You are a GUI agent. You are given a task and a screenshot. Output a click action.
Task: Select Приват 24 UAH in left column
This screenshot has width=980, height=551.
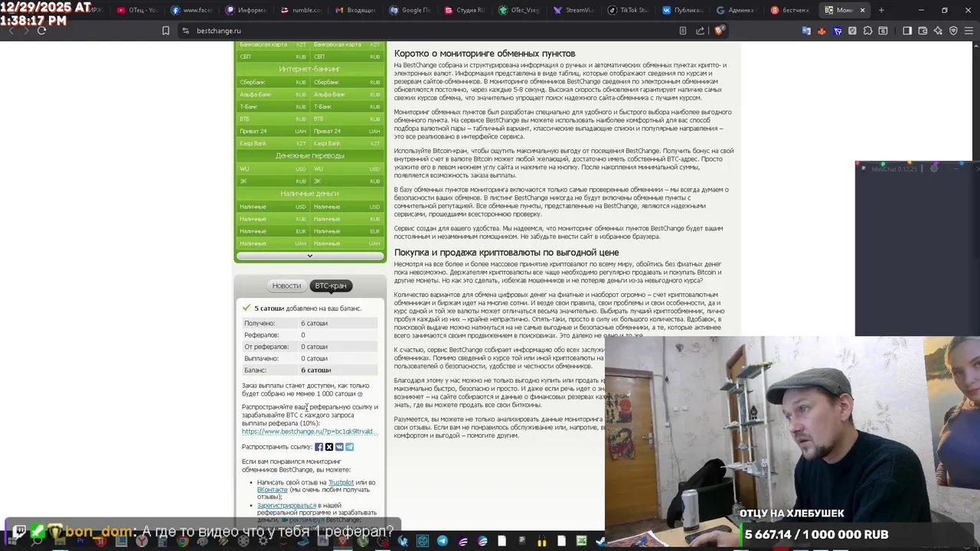point(273,131)
